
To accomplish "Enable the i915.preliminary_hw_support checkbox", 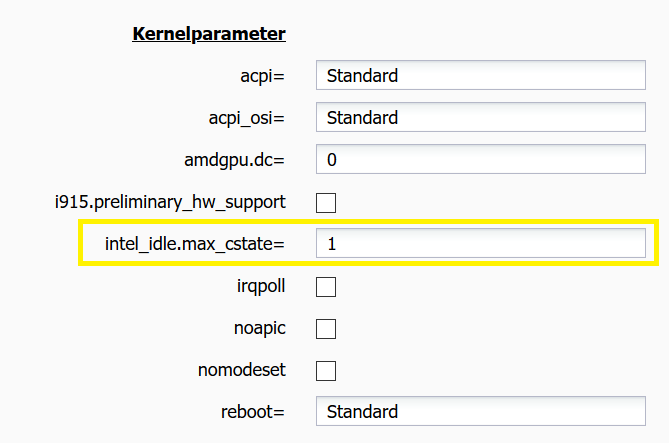I will (326, 203).
